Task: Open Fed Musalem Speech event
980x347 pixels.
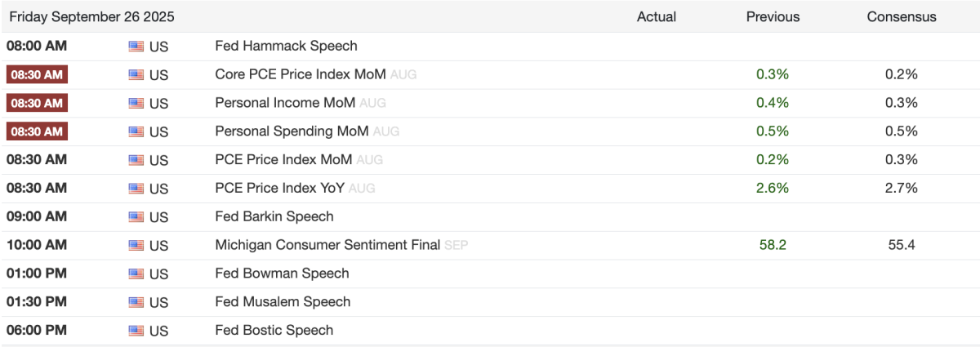Action: tap(283, 302)
